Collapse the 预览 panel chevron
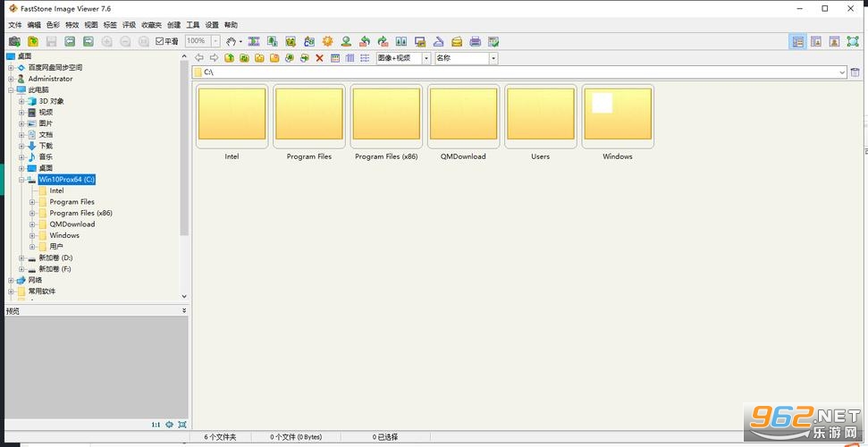868x447 pixels. click(184, 311)
